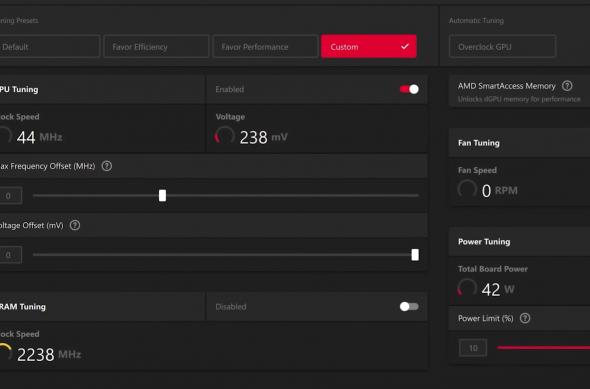Toggle the VRAM Tuning Disabled switch
Viewport: 590px width, 389px height.
tap(409, 307)
